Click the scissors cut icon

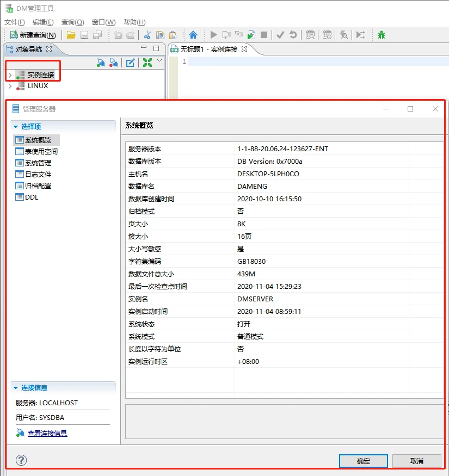point(147,35)
